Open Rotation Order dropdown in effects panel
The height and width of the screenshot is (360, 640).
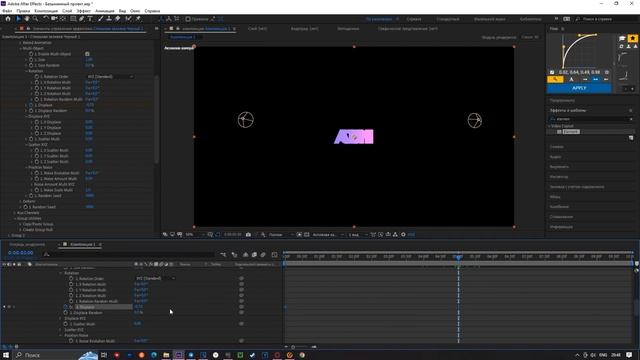tap(110, 77)
